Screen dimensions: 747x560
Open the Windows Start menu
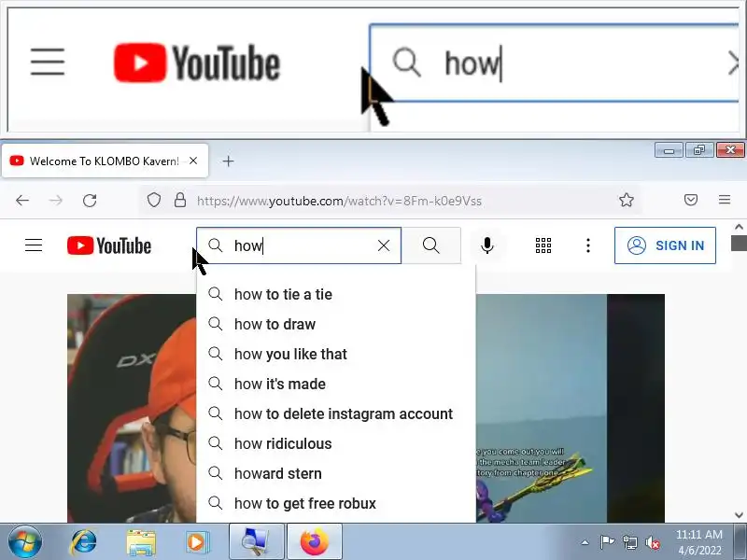coord(25,542)
